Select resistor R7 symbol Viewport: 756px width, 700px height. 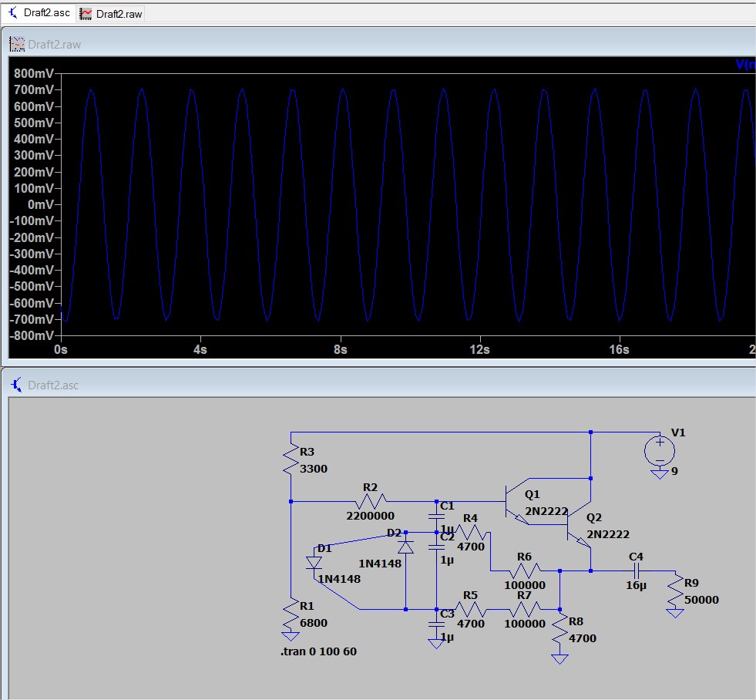pos(525,610)
